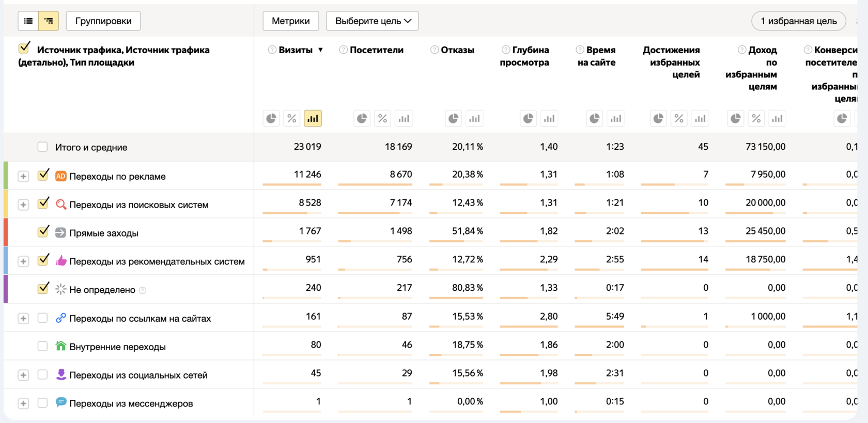Click help icon next to Посетители header
The width and height of the screenshot is (868, 423).
pyautogui.click(x=343, y=50)
